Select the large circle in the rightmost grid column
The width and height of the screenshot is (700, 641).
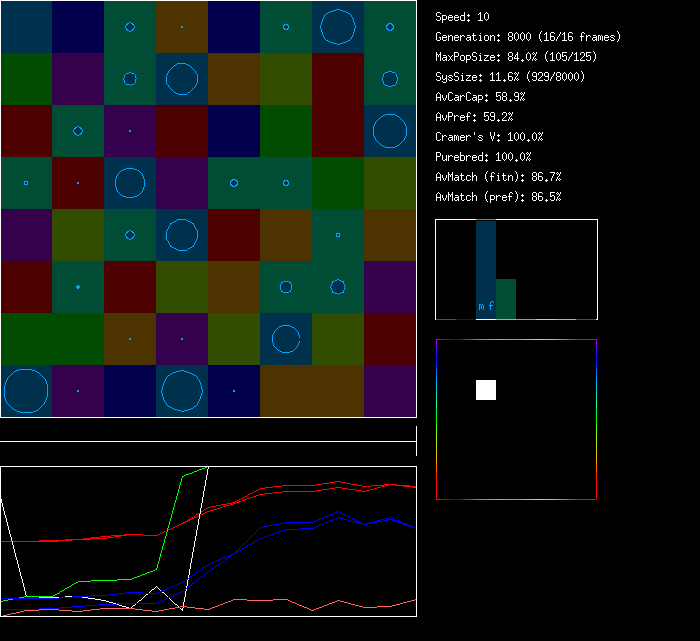coord(390,131)
